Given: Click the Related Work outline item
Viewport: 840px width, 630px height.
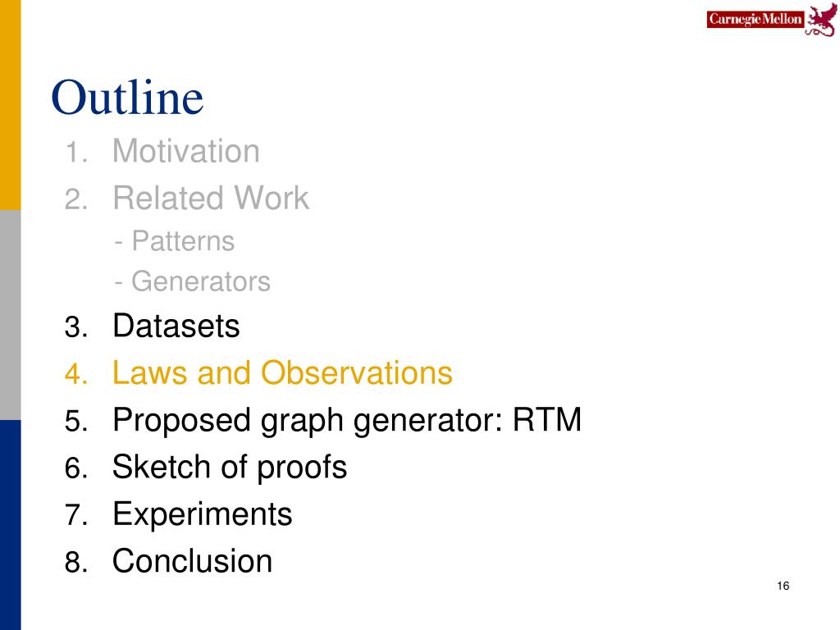Looking at the screenshot, I should [211, 199].
